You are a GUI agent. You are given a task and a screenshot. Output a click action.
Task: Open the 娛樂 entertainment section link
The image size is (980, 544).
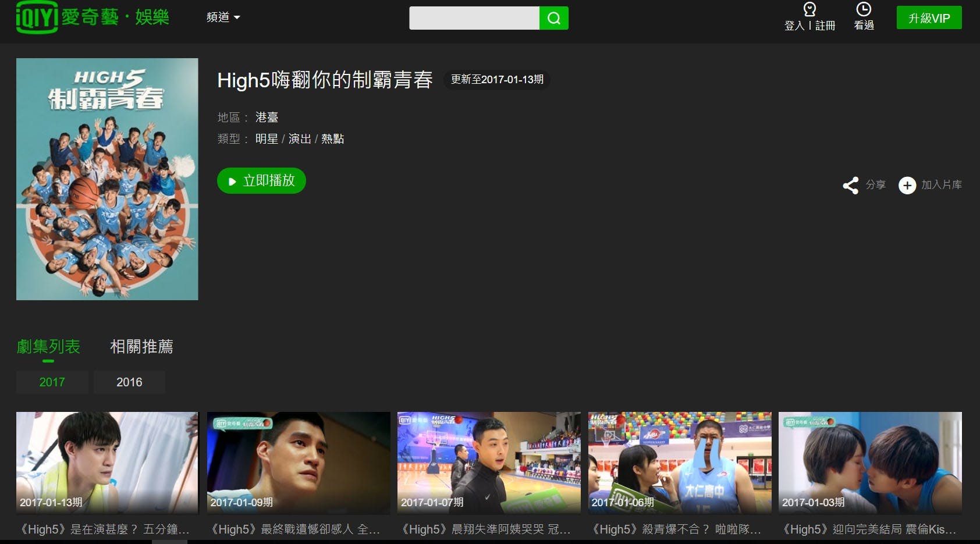(x=152, y=17)
